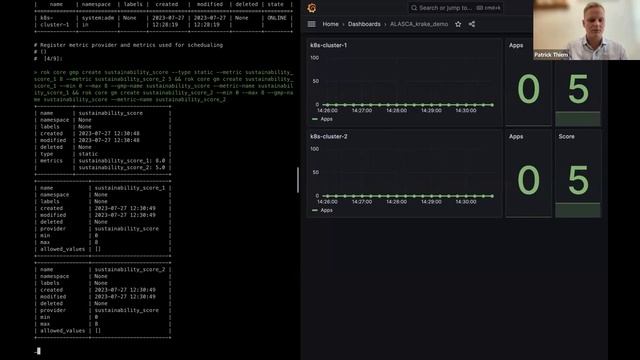Click the Score value 5 for k8s-cluster-1

(578, 89)
